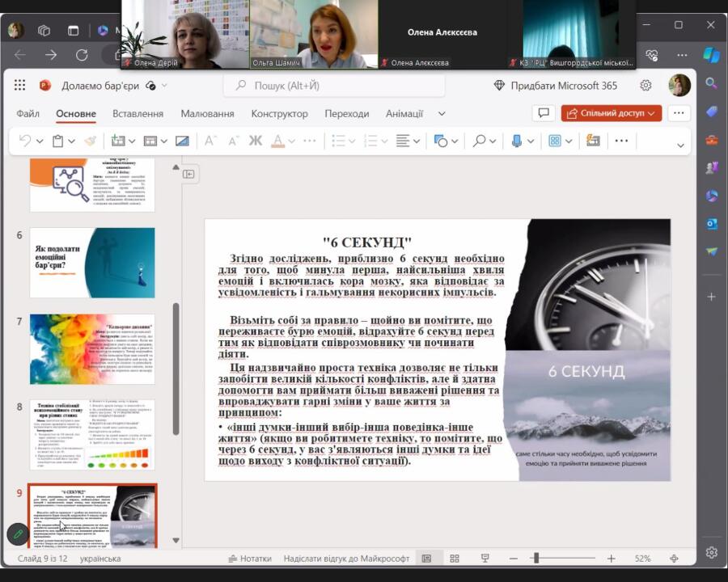Open settings gear next to Microsoft 365
The image size is (728, 582).
coord(645,86)
